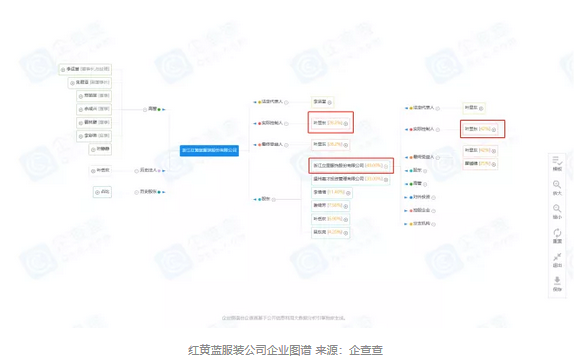Collapse the 历史法人 branch circle
584x364 pixels.
136,171
